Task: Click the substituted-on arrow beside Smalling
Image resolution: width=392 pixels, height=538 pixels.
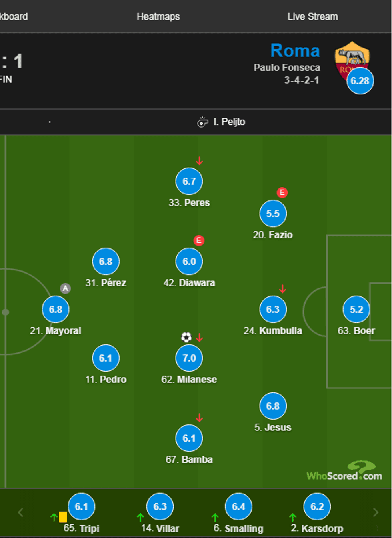Action: point(215,517)
